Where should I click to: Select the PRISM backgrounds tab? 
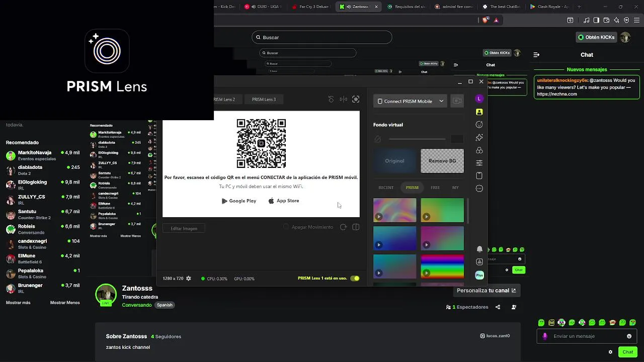412,188
